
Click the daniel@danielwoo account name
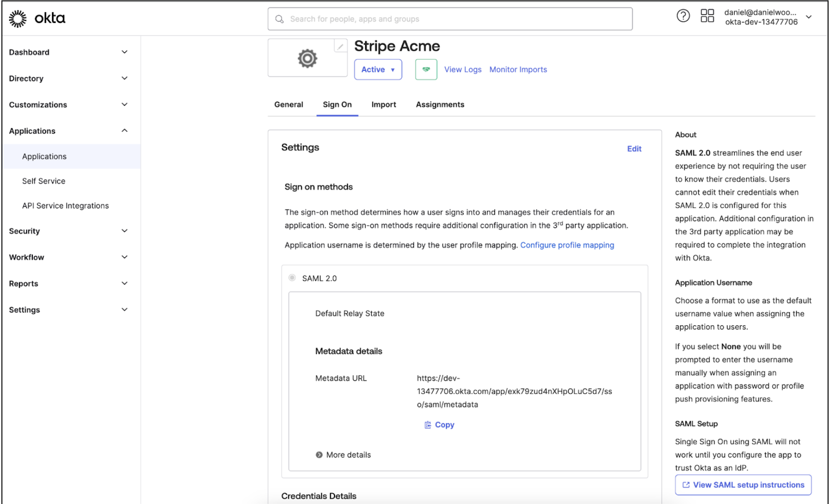click(x=760, y=12)
